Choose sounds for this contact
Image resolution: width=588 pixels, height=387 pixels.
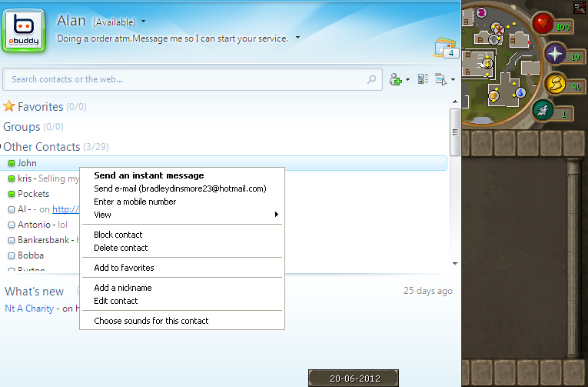click(182, 321)
